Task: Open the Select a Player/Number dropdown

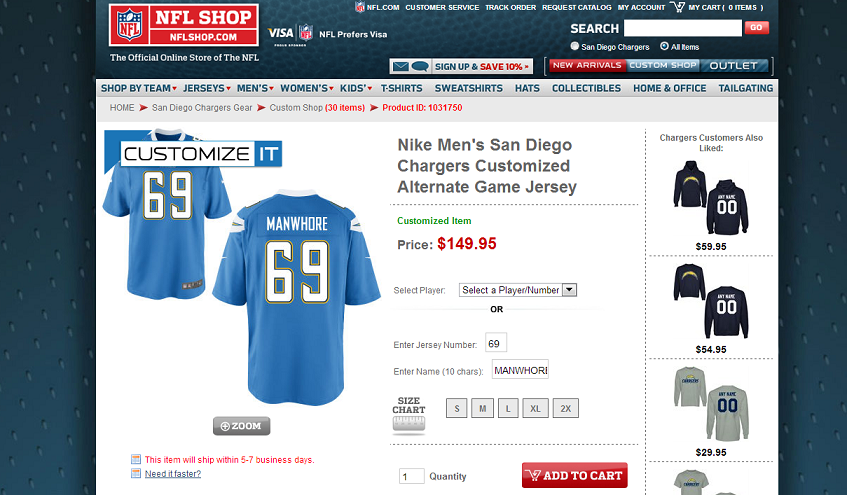Action: point(517,290)
